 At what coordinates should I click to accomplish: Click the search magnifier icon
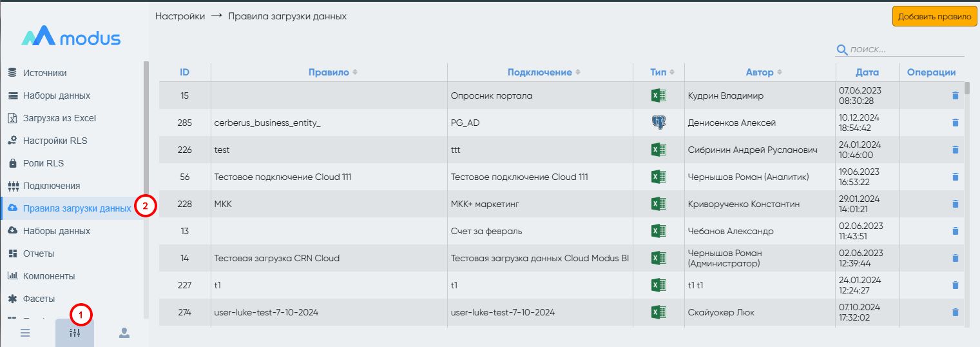pos(841,50)
